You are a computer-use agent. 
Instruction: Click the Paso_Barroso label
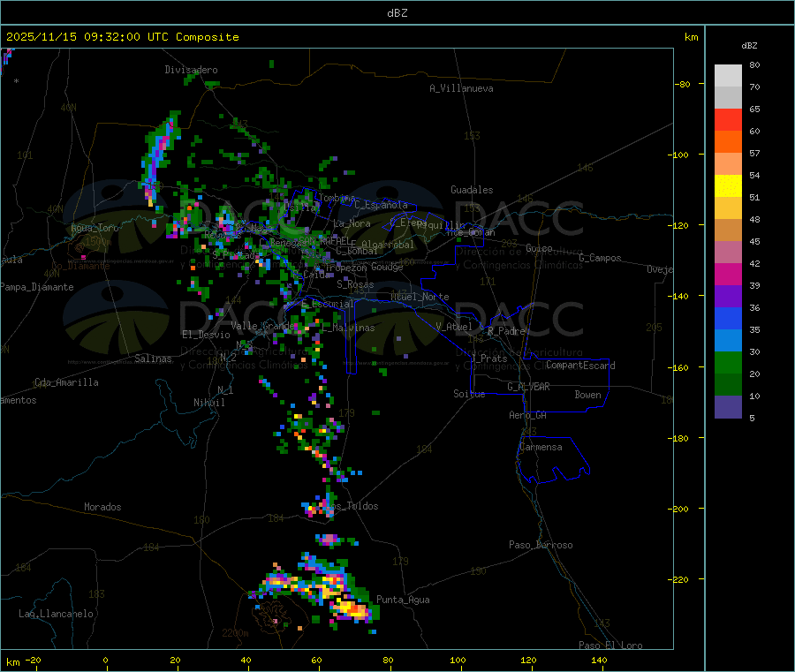point(541,545)
